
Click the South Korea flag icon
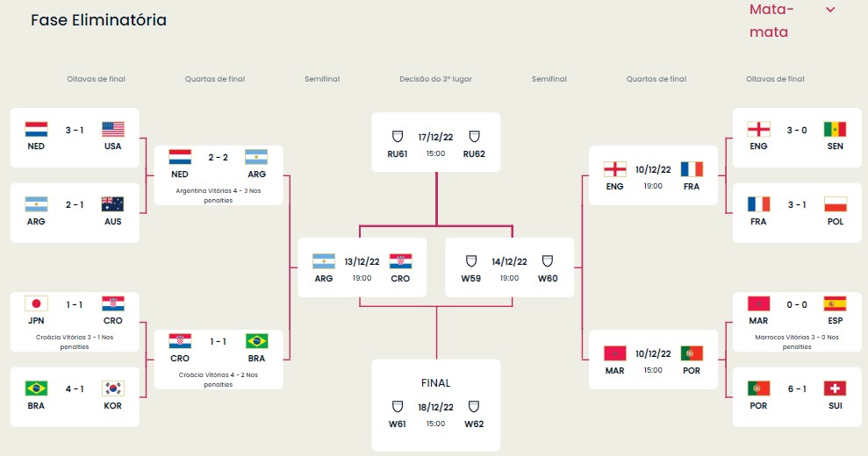pyautogui.click(x=113, y=388)
